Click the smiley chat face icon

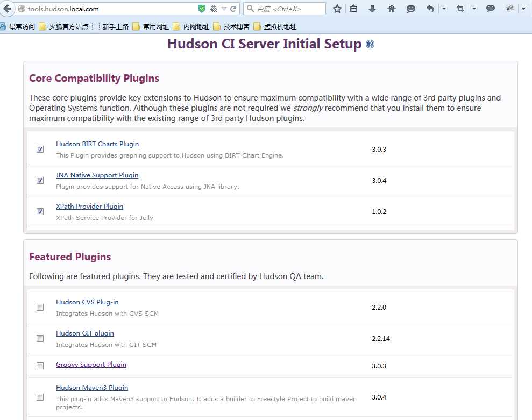tap(410, 9)
